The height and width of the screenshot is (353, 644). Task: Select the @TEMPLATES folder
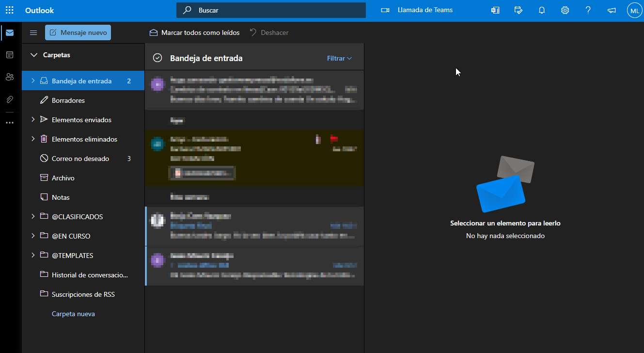83,256
